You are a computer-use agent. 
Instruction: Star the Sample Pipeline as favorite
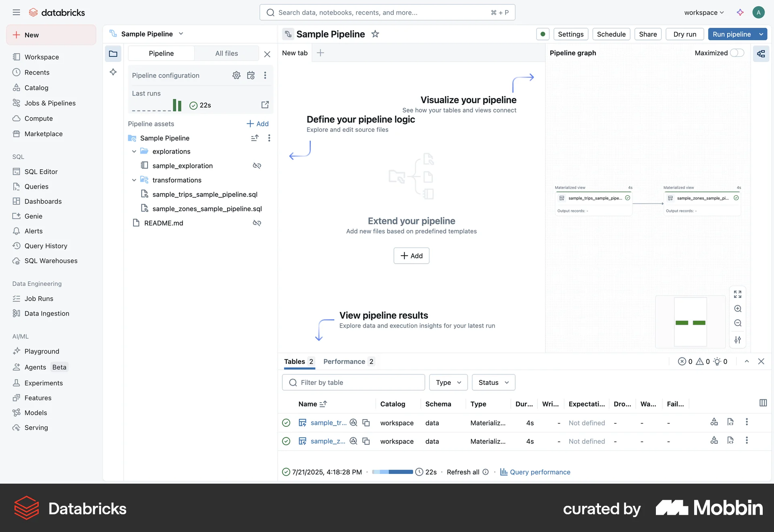click(x=375, y=34)
